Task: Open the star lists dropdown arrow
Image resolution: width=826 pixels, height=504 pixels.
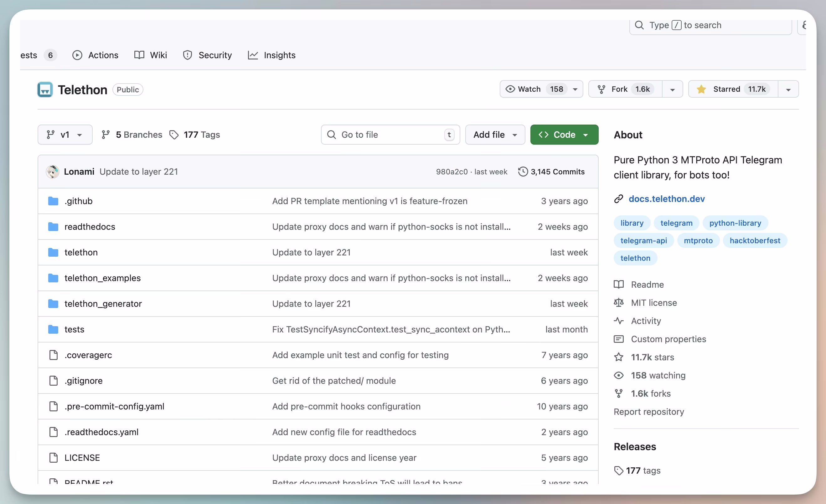Action: pyautogui.click(x=788, y=90)
